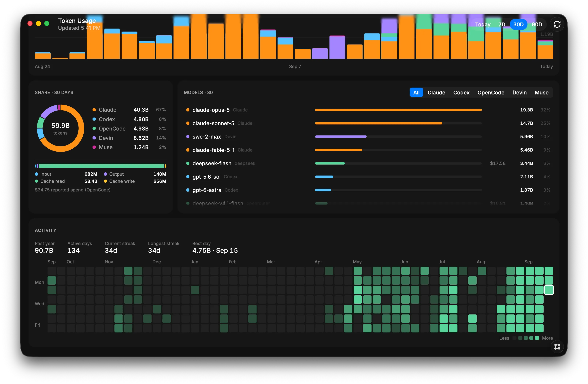Click the token type breakdown bar
Screen dimensions: 588x384
[101, 166]
